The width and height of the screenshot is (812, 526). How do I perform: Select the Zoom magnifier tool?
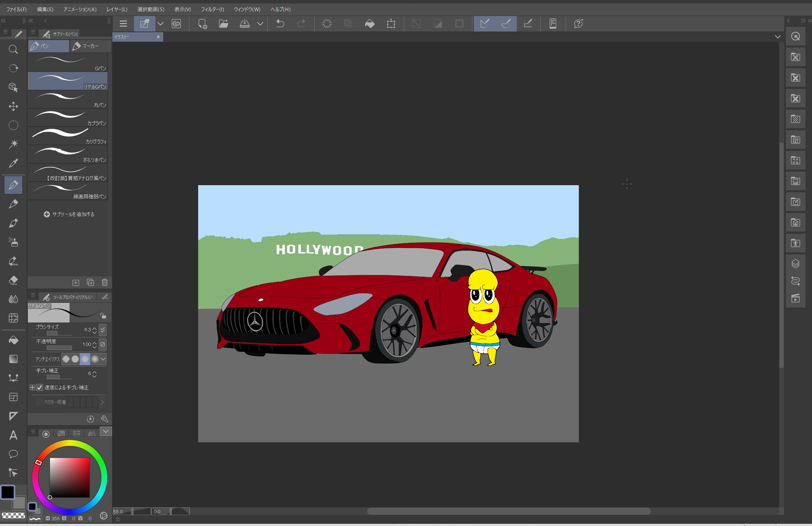(x=13, y=50)
